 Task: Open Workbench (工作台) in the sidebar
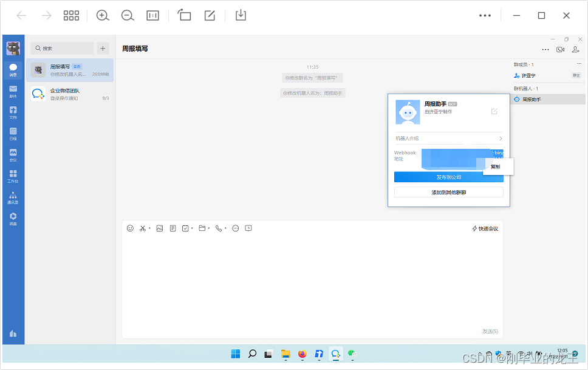[x=13, y=176]
